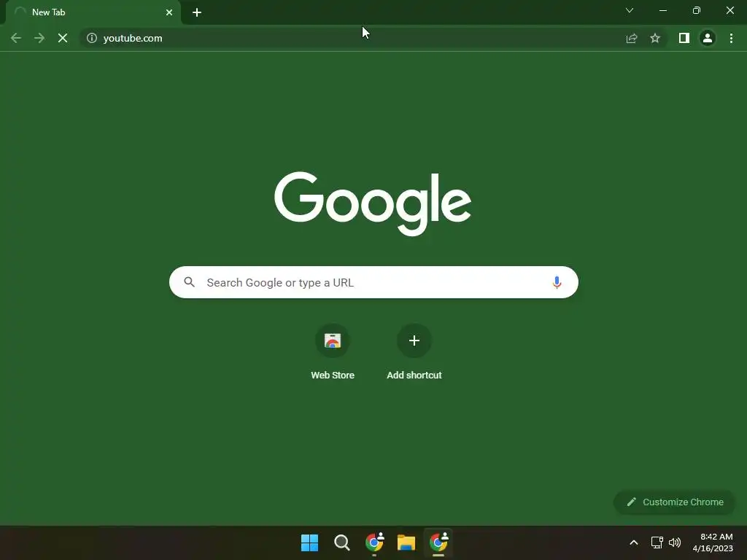Open volume tray icon
This screenshot has width=747, height=560.
tap(675, 542)
